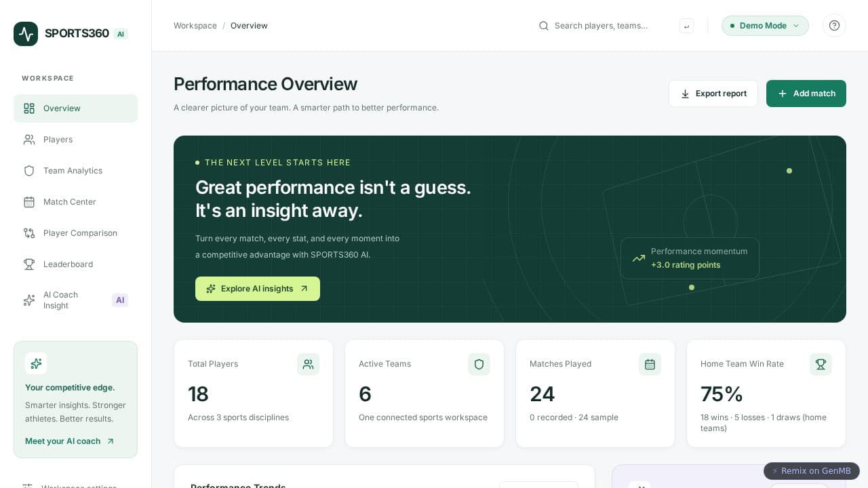Follow the Meet your AI coach link
Screen dimensions: 868x488
pyautogui.click(x=70, y=441)
